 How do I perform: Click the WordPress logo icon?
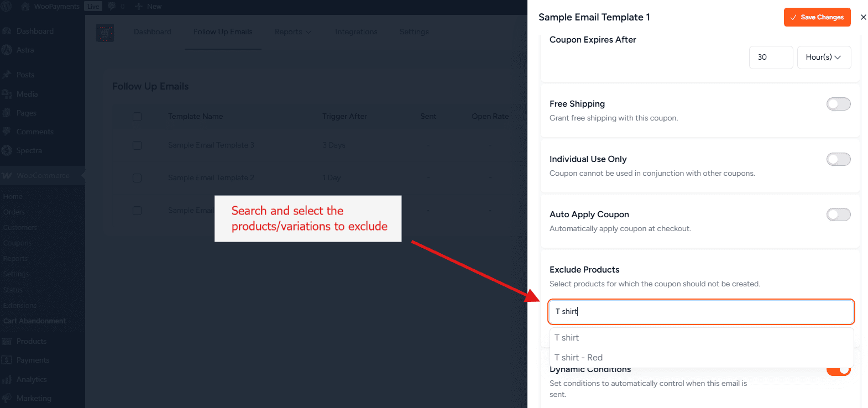[7, 7]
